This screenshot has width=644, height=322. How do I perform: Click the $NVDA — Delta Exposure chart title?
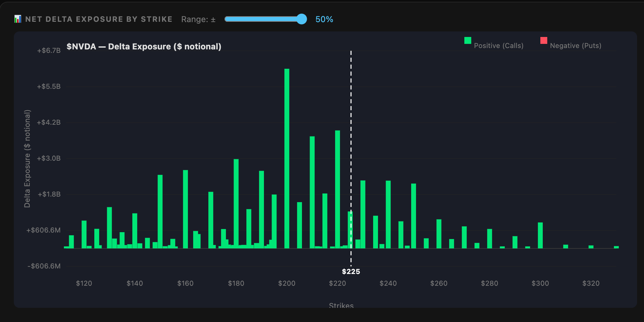click(x=144, y=47)
